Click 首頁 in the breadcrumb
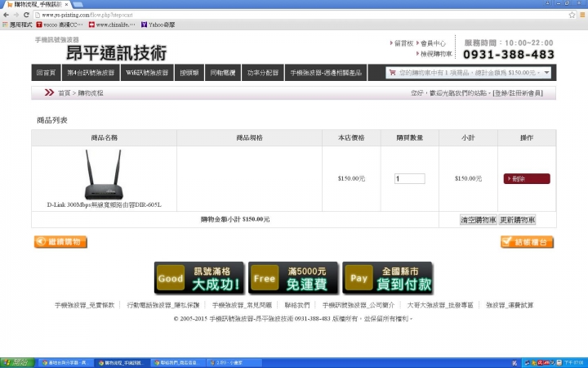Screen dimensions: 588x368 [65, 93]
